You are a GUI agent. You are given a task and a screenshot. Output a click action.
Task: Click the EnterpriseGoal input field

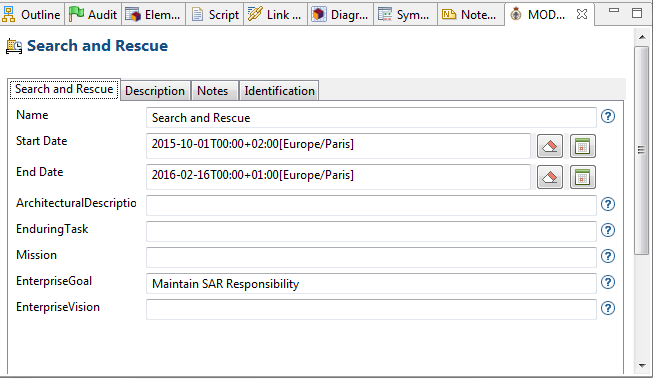point(371,284)
